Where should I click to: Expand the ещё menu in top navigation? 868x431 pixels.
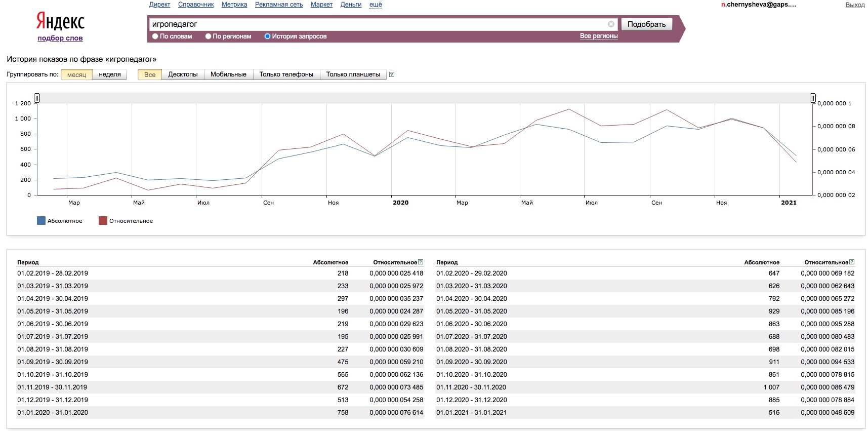[376, 5]
